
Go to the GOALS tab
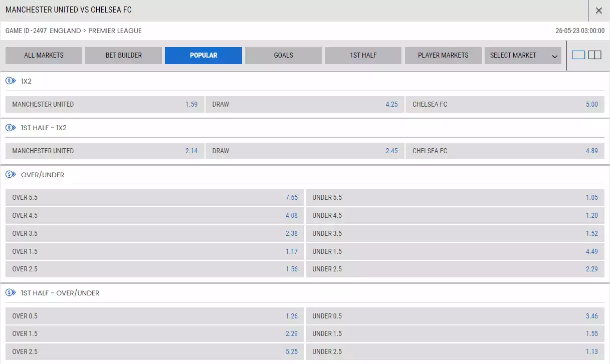click(283, 56)
